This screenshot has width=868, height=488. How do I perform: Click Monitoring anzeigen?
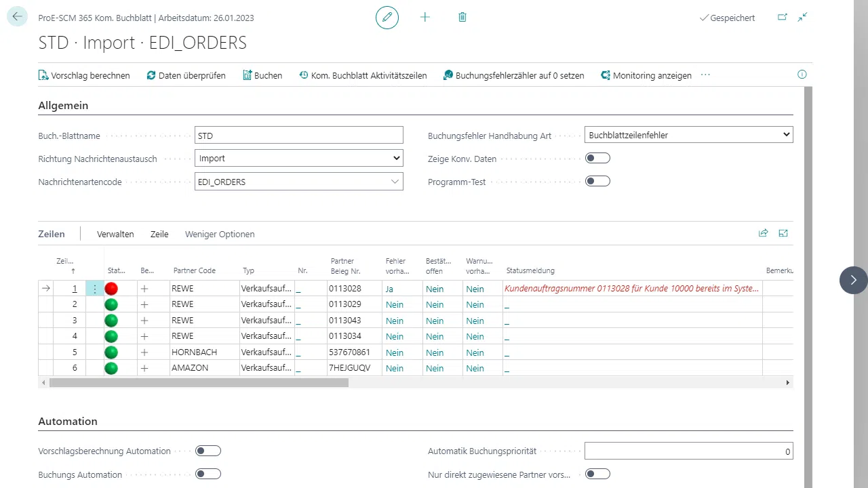[x=646, y=75]
